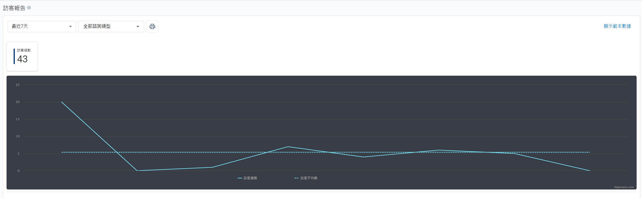
Task: Click the last data point at zero
Action: (x=590, y=171)
